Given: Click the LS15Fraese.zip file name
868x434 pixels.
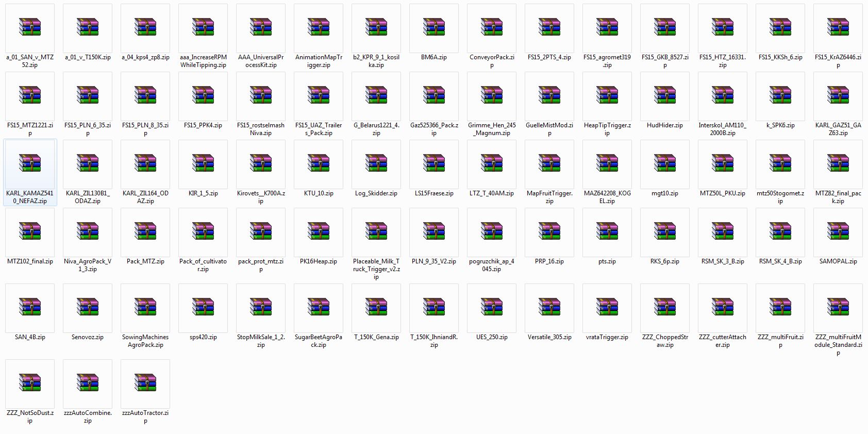Looking at the screenshot, I should coord(434,193).
